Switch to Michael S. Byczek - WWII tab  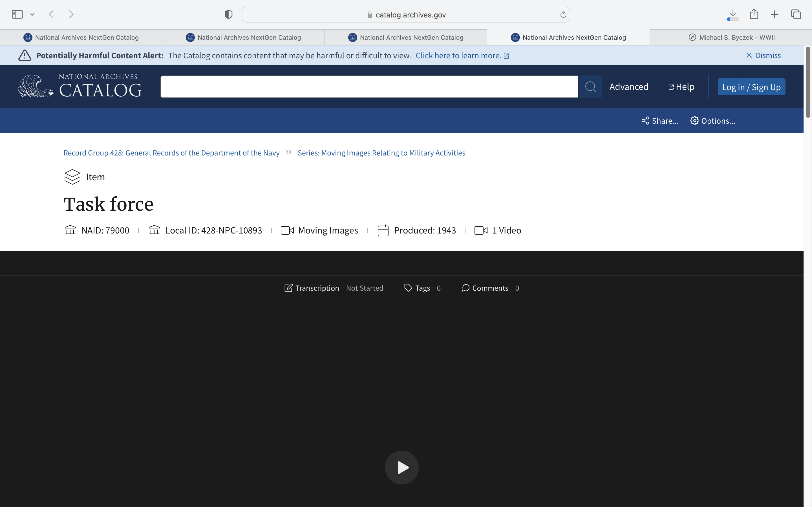click(731, 37)
